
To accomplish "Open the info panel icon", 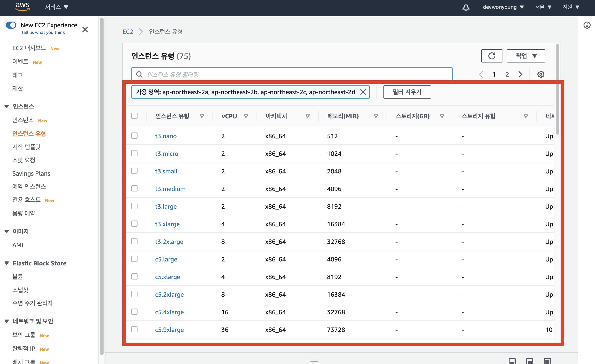I will (587, 25).
